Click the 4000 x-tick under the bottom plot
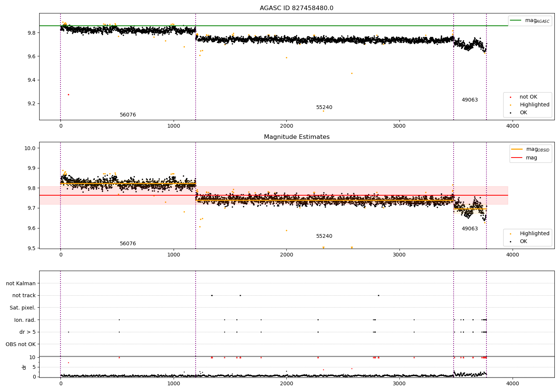 512,384
